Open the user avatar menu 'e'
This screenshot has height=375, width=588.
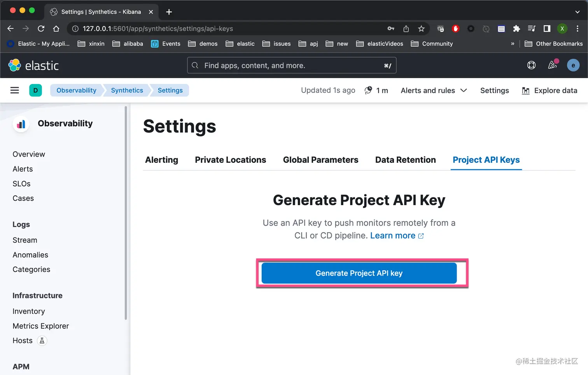pos(573,65)
